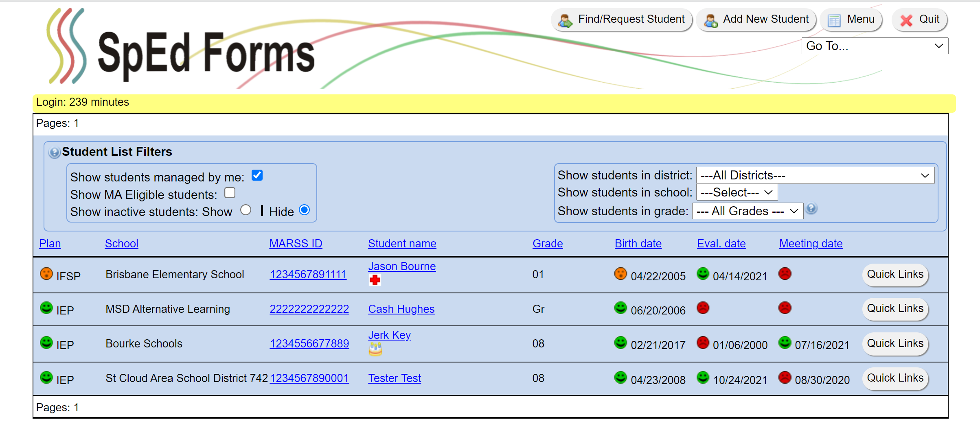Click Quick Links for Jerk Key row

tap(895, 343)
